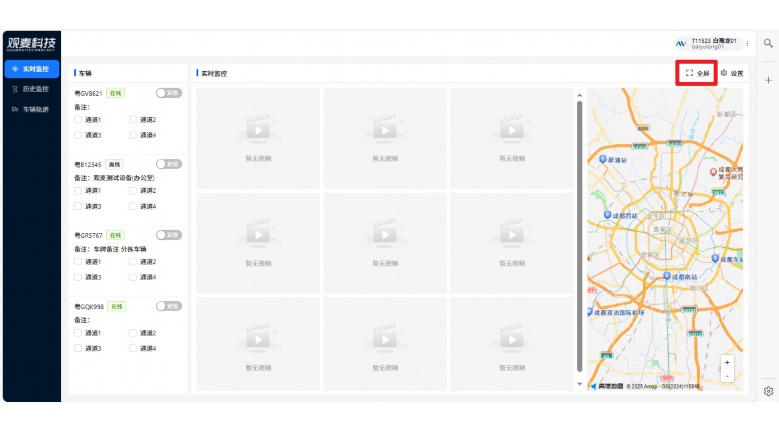The height and width of the screenshot is (431, 779).
Task: Click the plus icon in the right sidebar
Action: coord(768,80)
